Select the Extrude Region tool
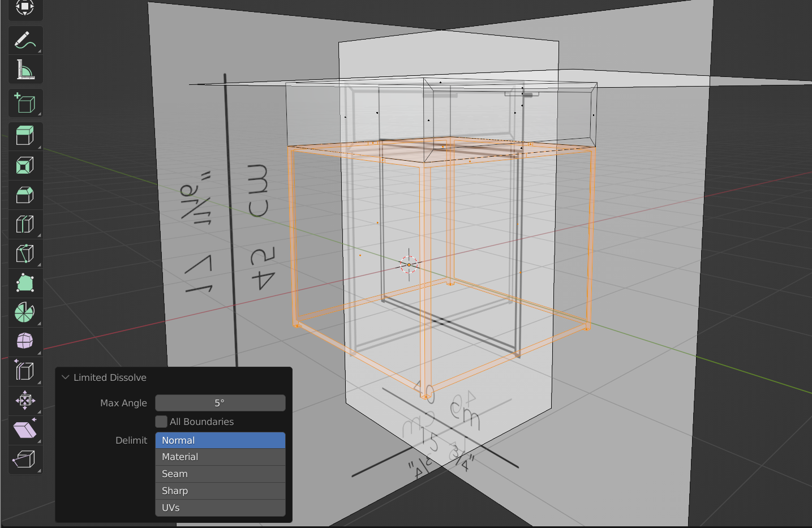The height and width of the screenshot is (528, 812). coord(25,136)
